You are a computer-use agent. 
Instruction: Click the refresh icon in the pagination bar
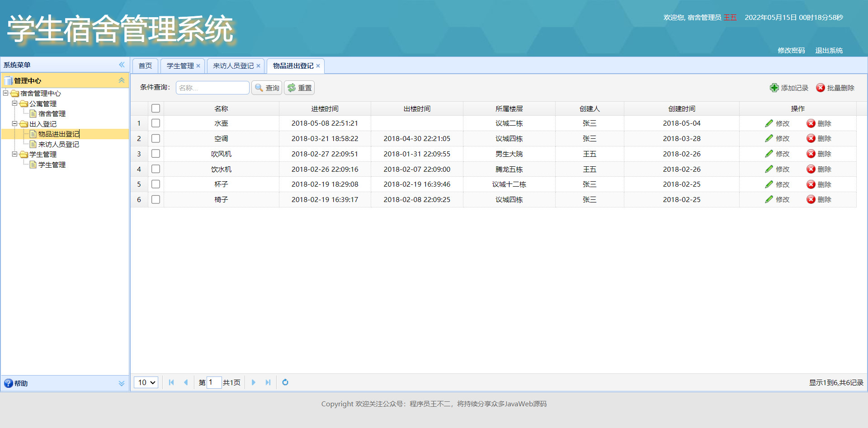pyautogui.click(x=285, y=382)
